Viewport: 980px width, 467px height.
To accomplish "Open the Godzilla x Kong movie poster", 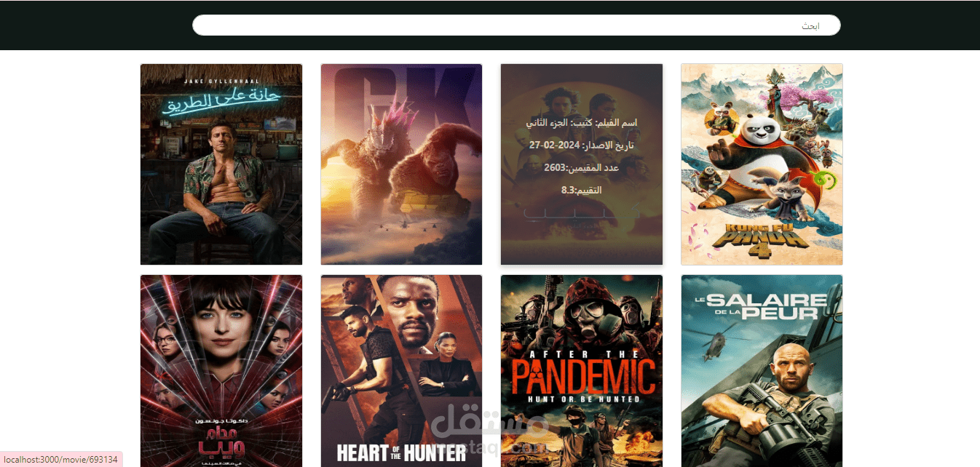I will [x=401, y=164].
